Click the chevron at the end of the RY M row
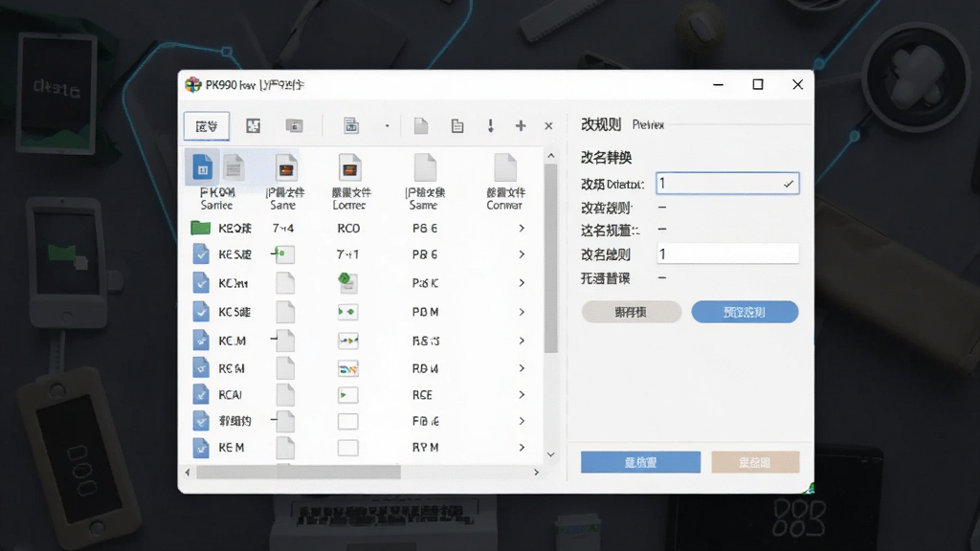Viewport: 980px width, 551px height. click(x=522, y=448)
